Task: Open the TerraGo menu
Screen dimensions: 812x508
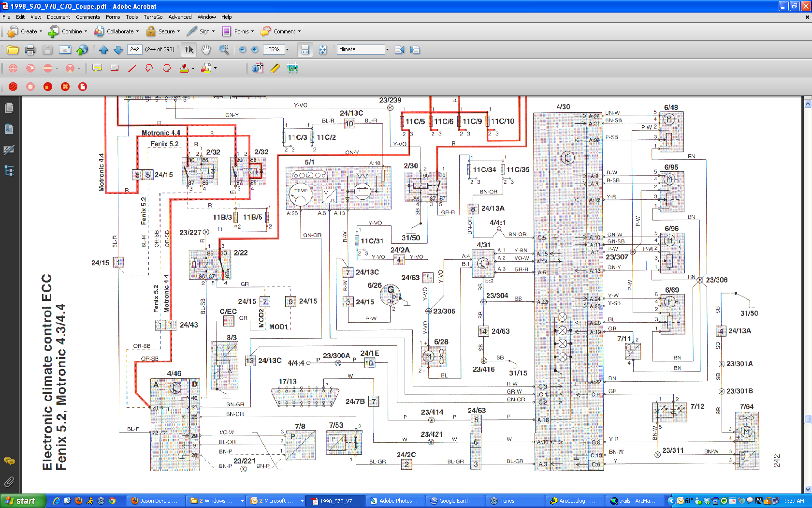Action: pyautogui.click(x=153, y=17)
